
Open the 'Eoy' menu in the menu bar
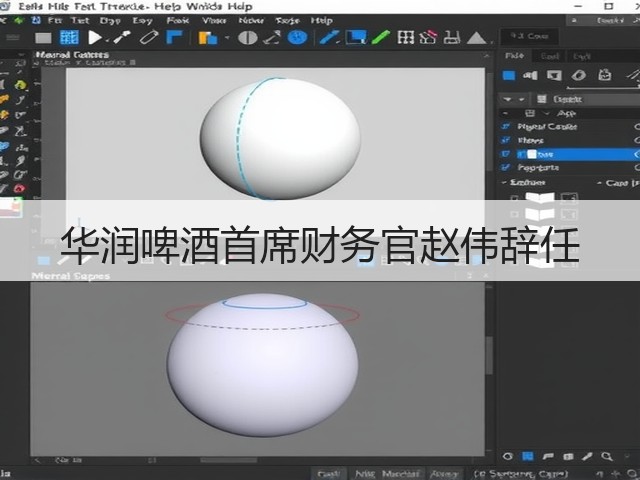click(142, 20)
